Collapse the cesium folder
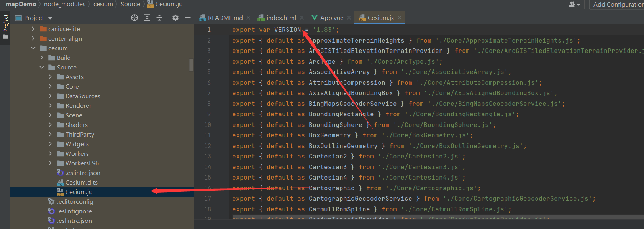Viewport: 644px width, 229px height. click(33, 48)
